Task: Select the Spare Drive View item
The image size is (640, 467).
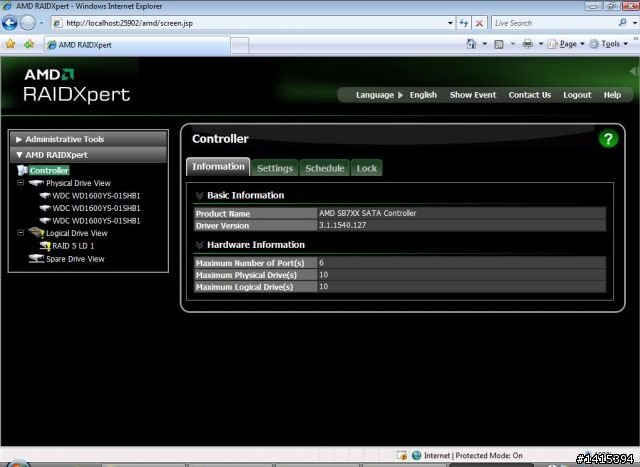Action: tap(75, 259)
